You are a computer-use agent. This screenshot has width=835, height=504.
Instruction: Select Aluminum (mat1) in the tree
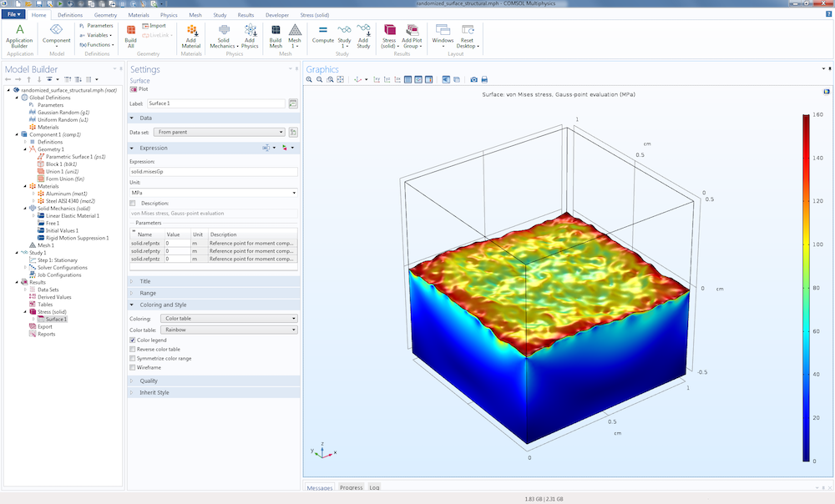tap(63, 194)
